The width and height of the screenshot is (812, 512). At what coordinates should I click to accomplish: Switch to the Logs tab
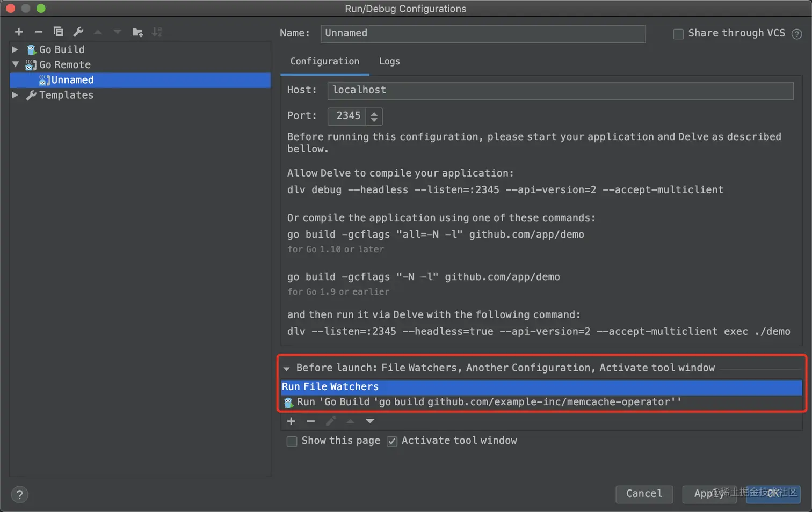[x=389, y=61]
